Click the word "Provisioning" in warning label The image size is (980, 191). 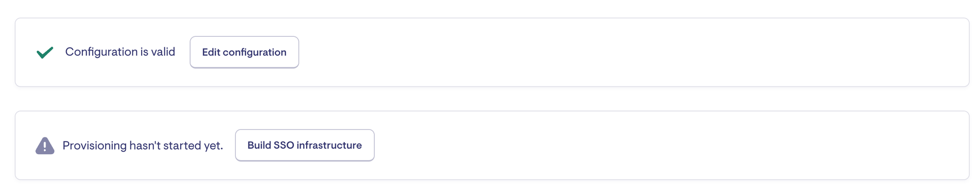point(95,146)
